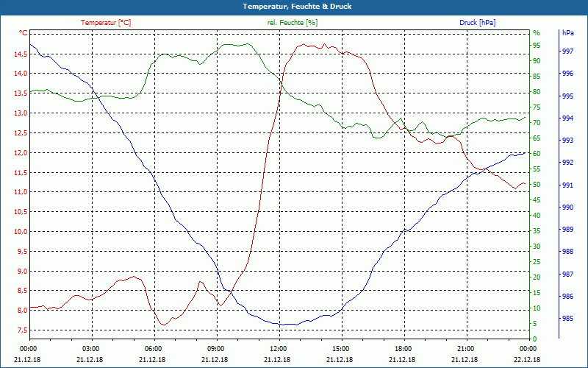588x368 pixels.
Task: Click the 75 humidity axis value
Action: pyautogui.click(x=537, y=107)
